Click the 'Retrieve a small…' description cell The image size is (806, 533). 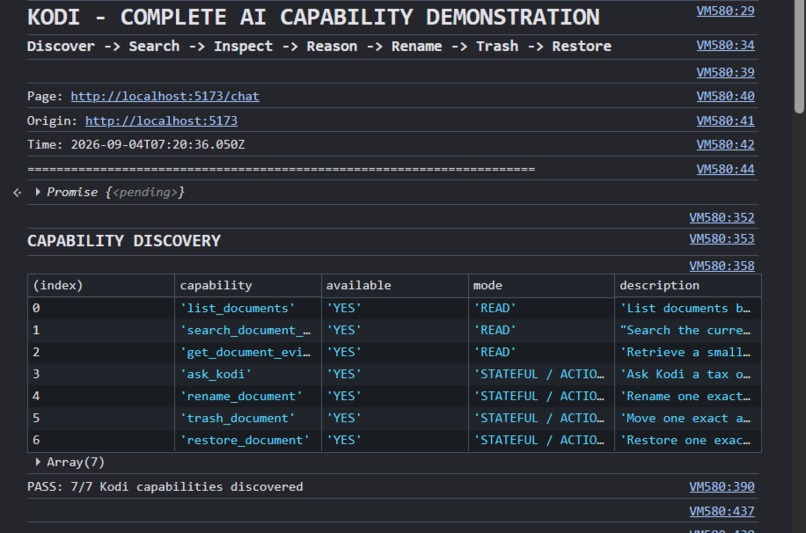(688, 352)
